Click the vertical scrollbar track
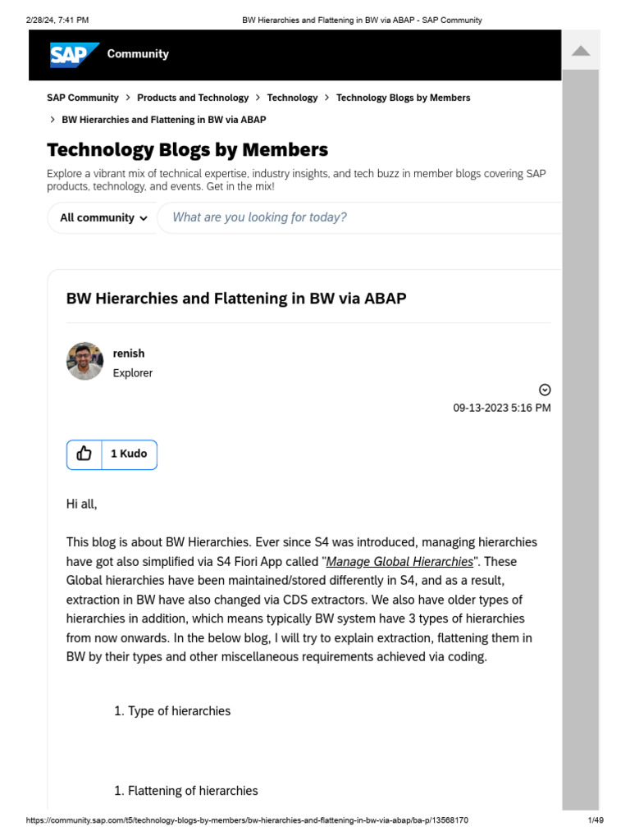Viewport: 630px width, 840px height. tap(581, 440)
